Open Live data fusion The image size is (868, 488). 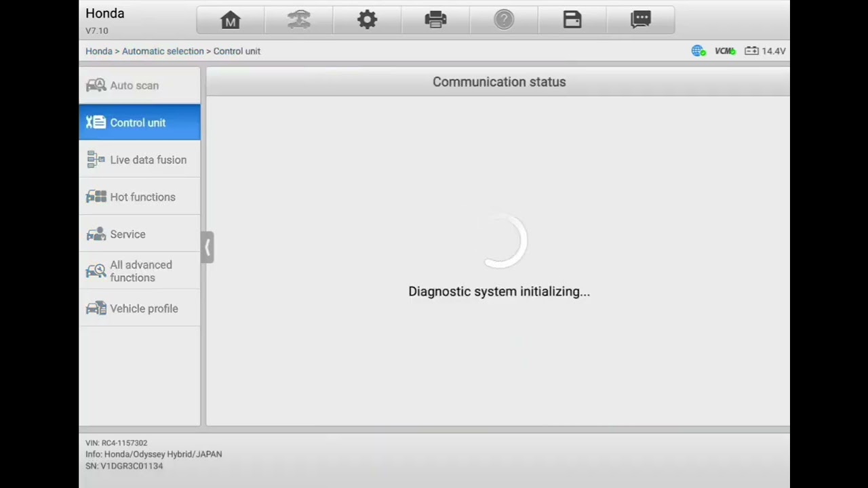coord(140,159)
